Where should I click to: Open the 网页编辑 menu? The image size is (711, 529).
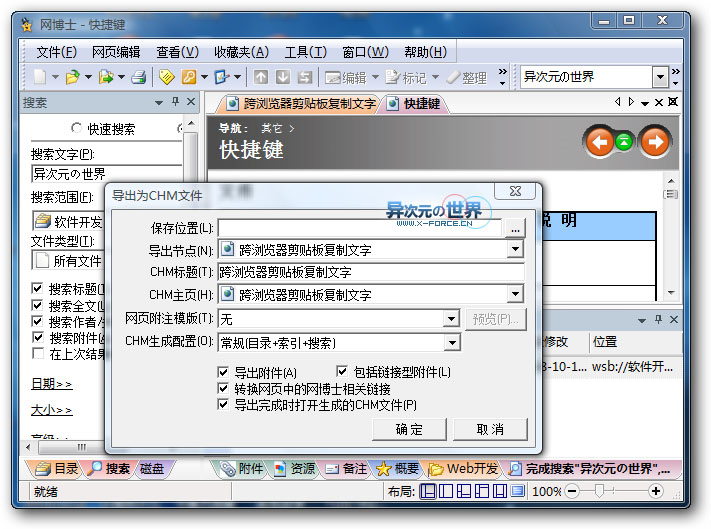(116, 52)
